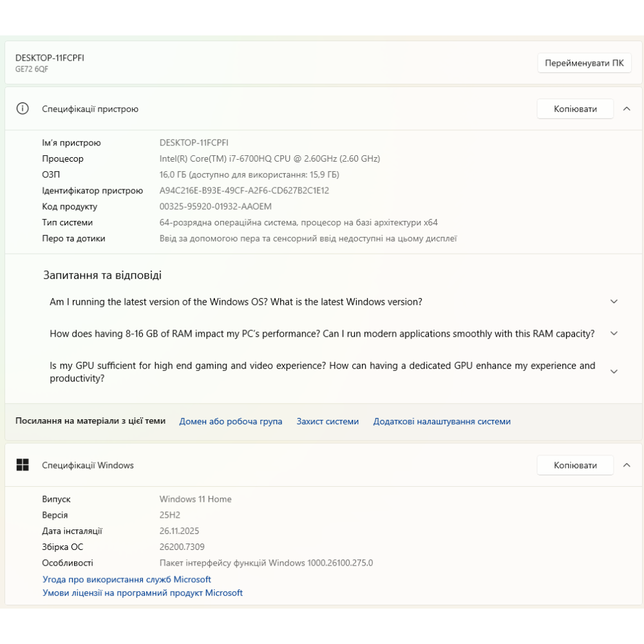Click the product code 00325-95920-01932-AAOEM

216,207
